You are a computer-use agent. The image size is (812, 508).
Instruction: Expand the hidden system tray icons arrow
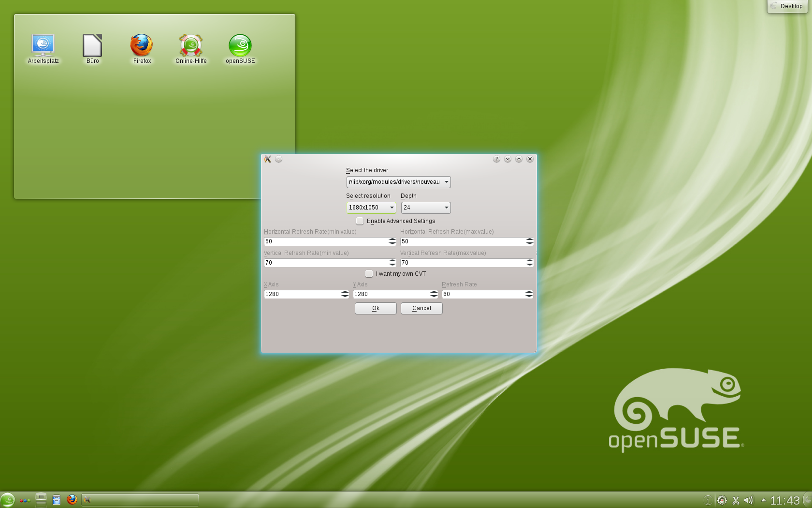coord(764,500)
